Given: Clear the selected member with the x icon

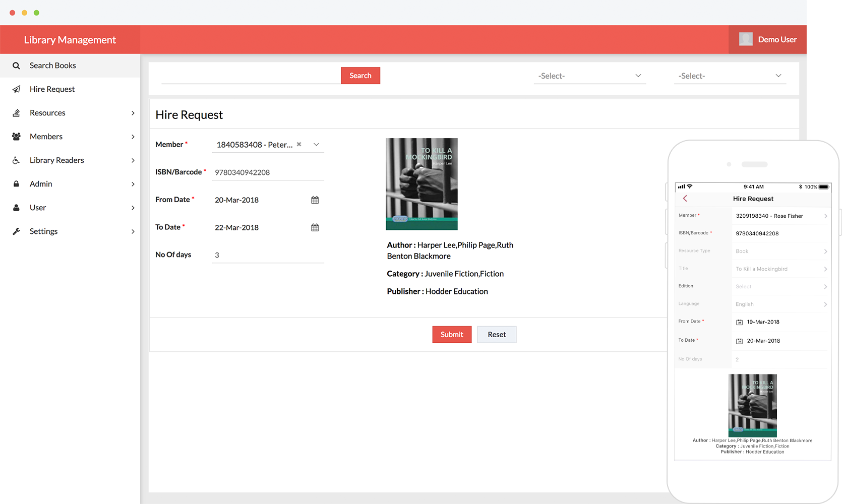Looking at the screenshot, I should (x=299, y=144).
